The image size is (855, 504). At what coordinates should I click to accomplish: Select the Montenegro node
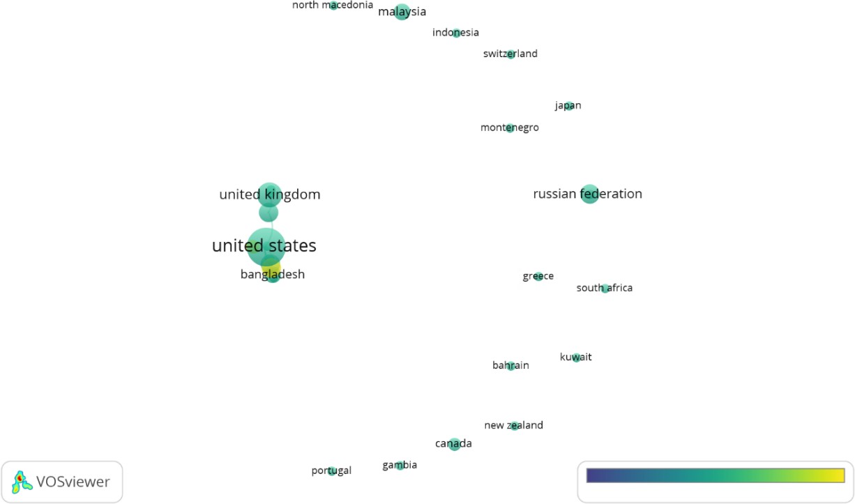tap(510, 128)
